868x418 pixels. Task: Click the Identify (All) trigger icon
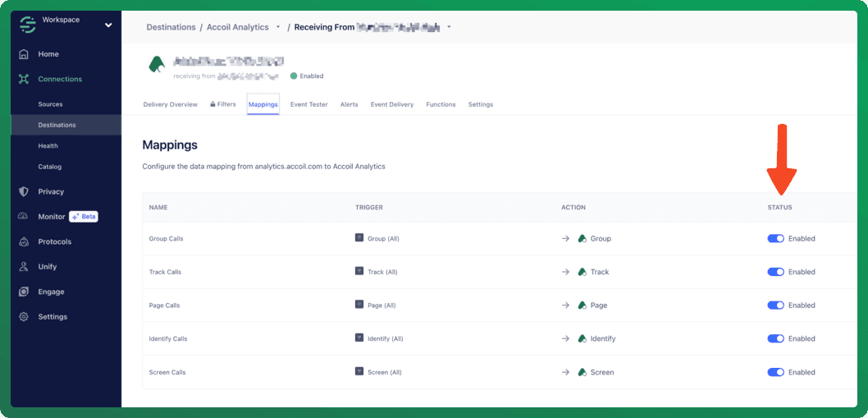[x=359, y=338]
